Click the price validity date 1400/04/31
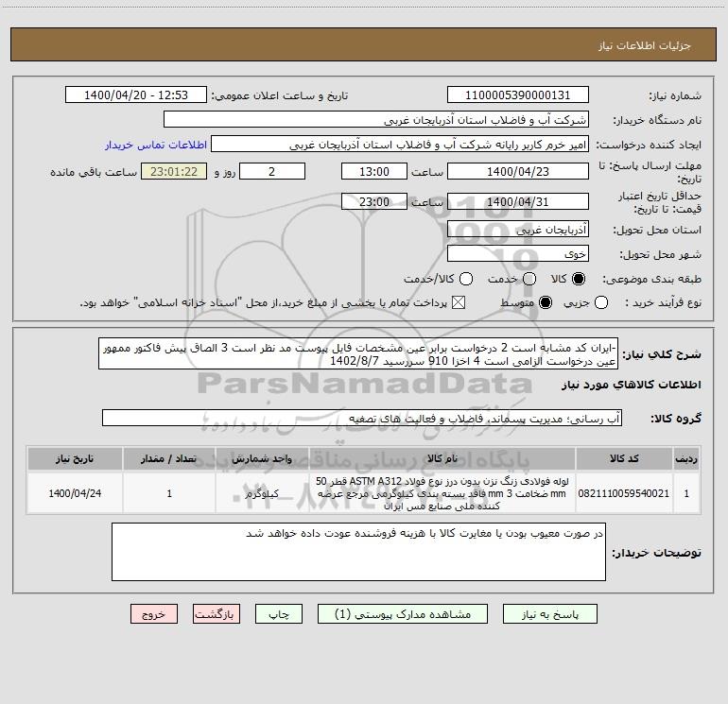Image resolution: width=728 pixels, height=704 pixels. point(518,201)
